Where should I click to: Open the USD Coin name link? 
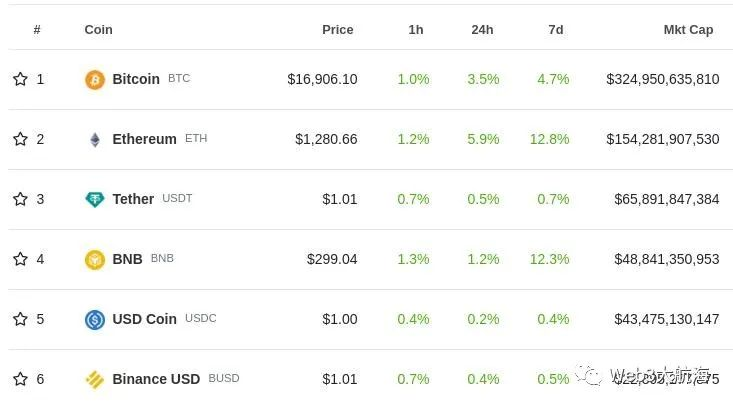tap(144, 319)
